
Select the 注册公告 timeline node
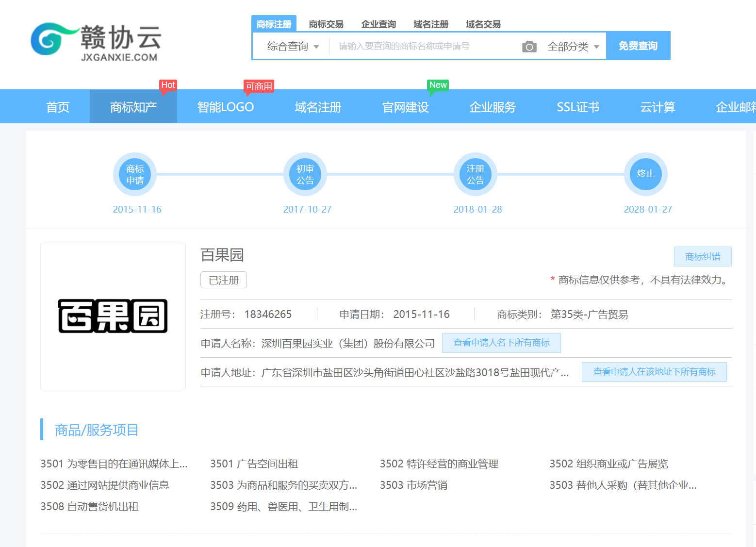(476, 174)
